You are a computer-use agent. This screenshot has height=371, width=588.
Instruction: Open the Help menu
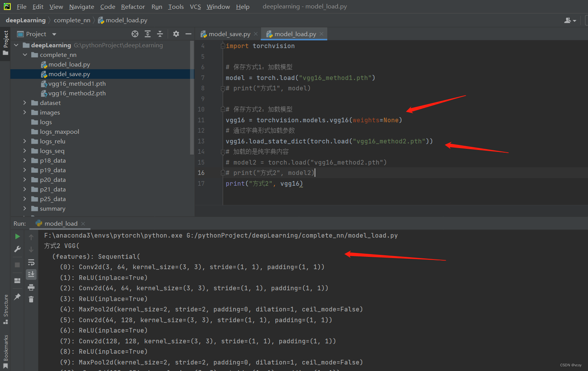(x=243, y=7)
